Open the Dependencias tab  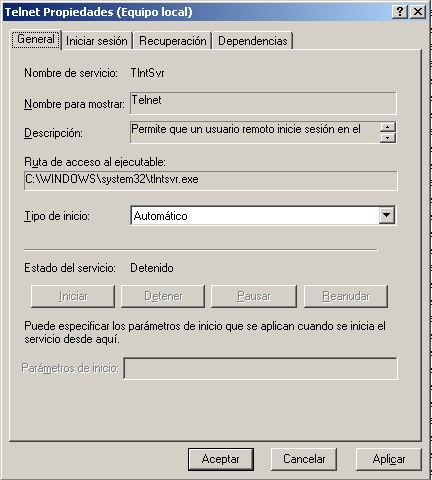point(253,41)
